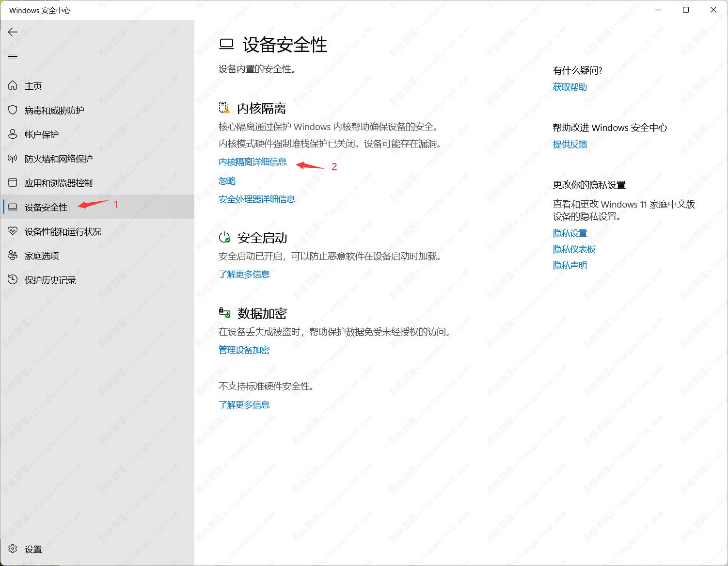Image resolution: width=728 pixels, height=566 pixels.
Task: Click 更改你的隐私设置 heading
Action: coord(589,185)
